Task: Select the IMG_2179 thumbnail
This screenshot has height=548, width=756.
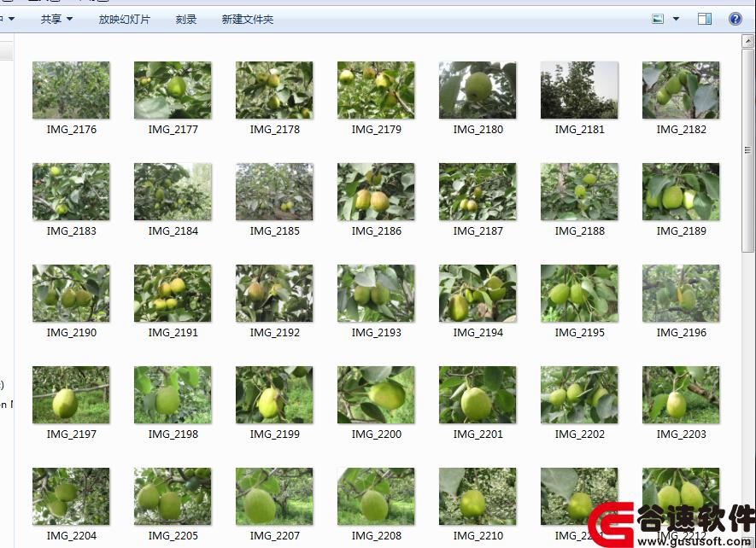Action: (376, 90)
